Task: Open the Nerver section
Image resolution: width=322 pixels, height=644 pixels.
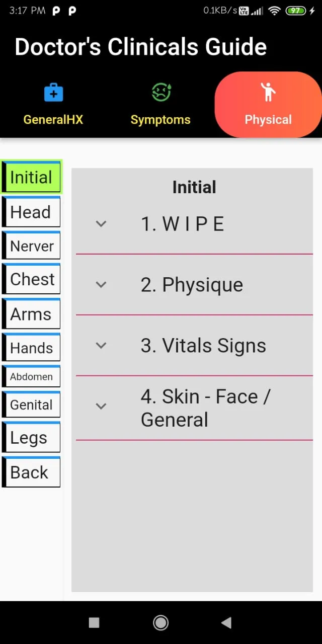Action: pos(31,246)
